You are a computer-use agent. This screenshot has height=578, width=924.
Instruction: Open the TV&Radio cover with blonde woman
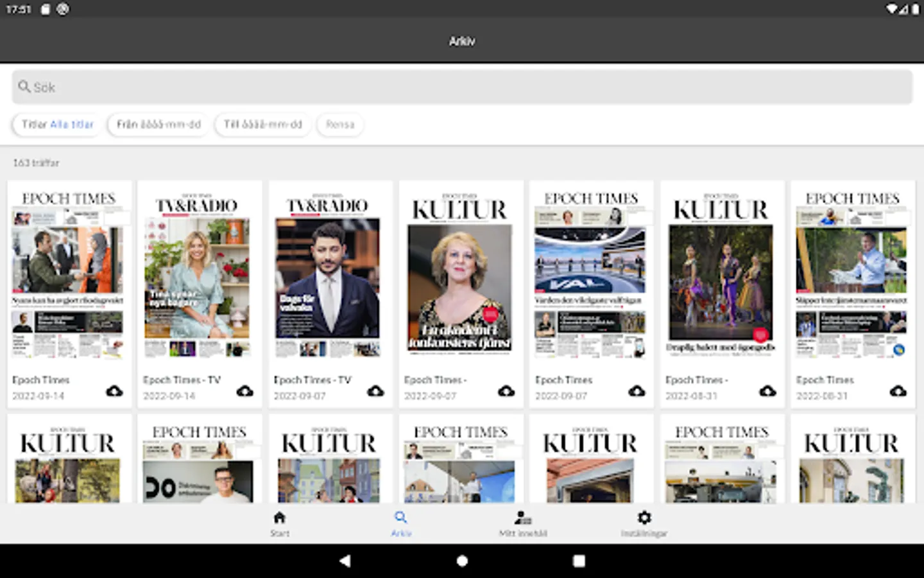pos(197,276)
